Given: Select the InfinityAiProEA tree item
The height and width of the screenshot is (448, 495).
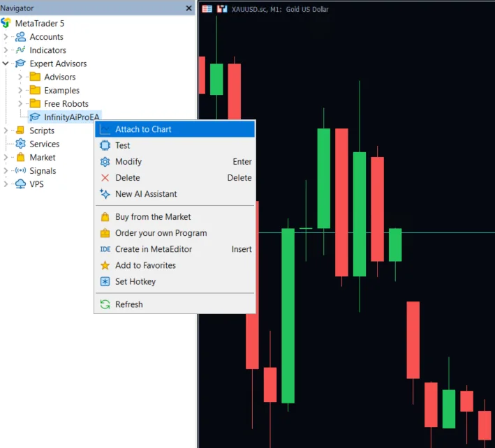Looking at the screenshot, I should [x=65, y=117].
